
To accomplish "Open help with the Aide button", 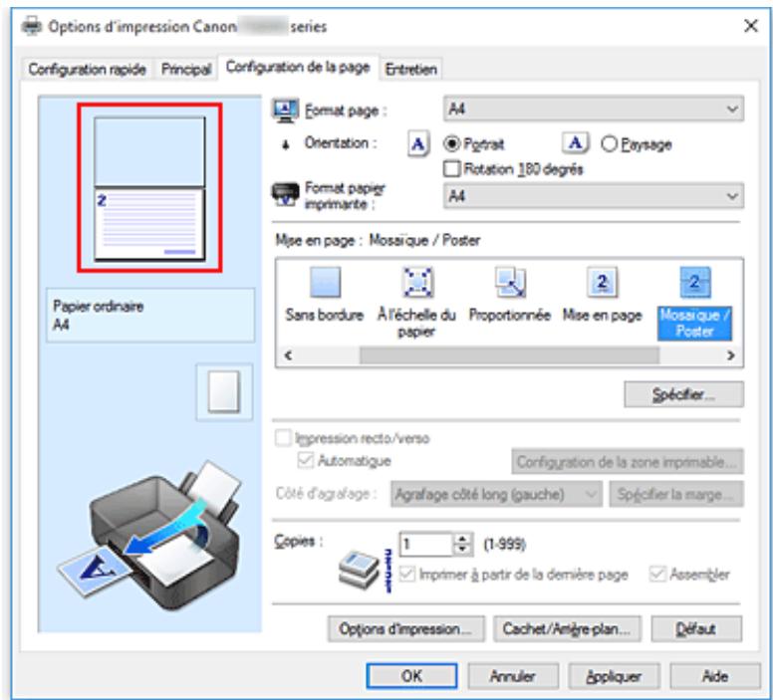I will pos(715,675).
